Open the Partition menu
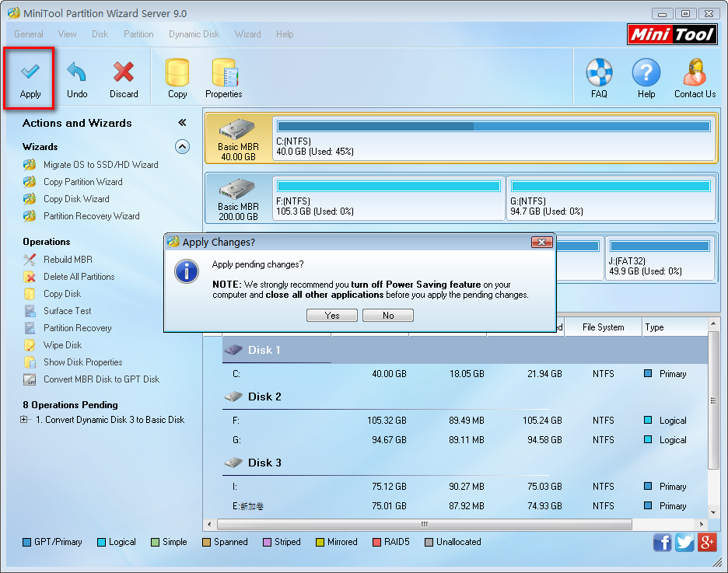The image size is (728, 573). pyautogui.click(x=138, y=34)
